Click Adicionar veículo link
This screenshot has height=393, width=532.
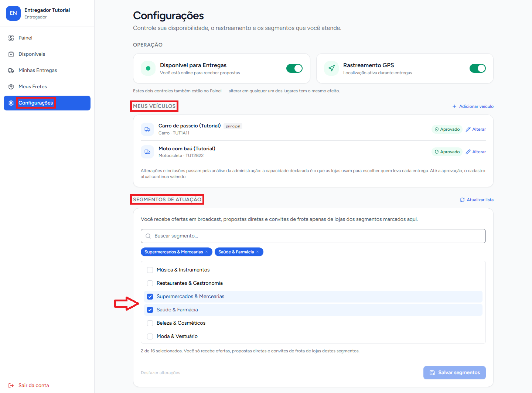tap(473, 106)
